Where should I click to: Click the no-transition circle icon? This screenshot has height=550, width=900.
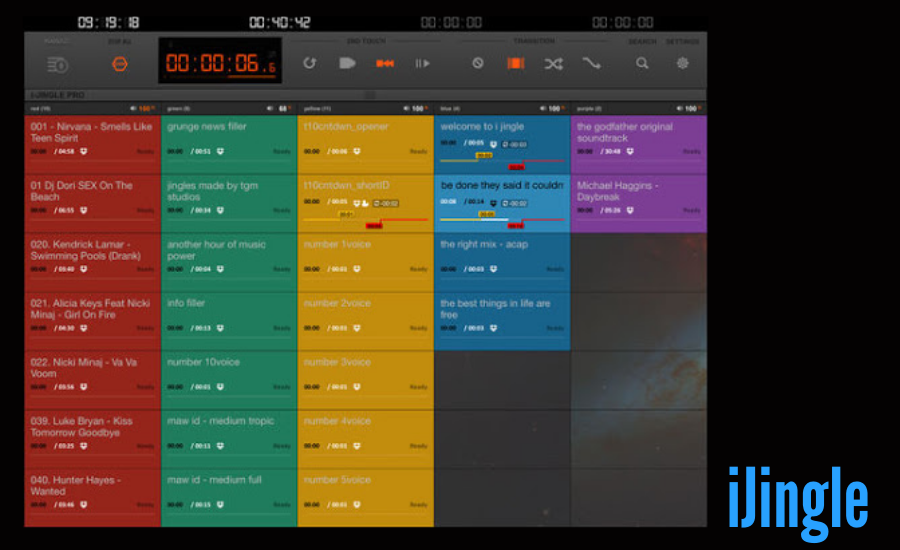click(478, 63)
